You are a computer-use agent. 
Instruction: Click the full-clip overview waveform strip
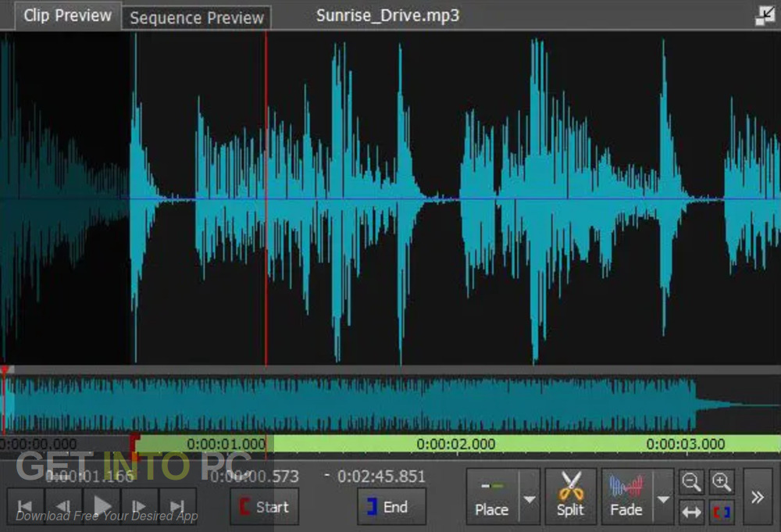pos(390,405)
